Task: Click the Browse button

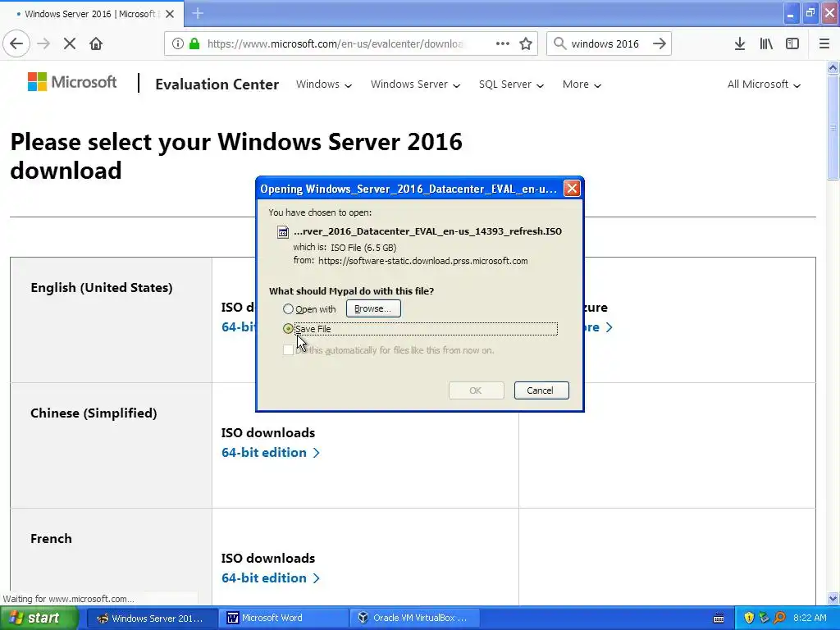Action: (x=373, y=308)
